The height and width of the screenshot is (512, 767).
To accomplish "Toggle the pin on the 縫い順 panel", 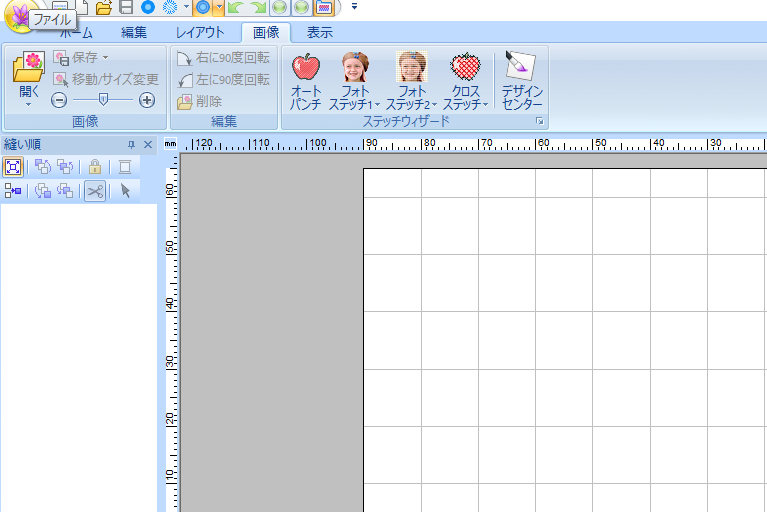I will click(x=130, y=145).
